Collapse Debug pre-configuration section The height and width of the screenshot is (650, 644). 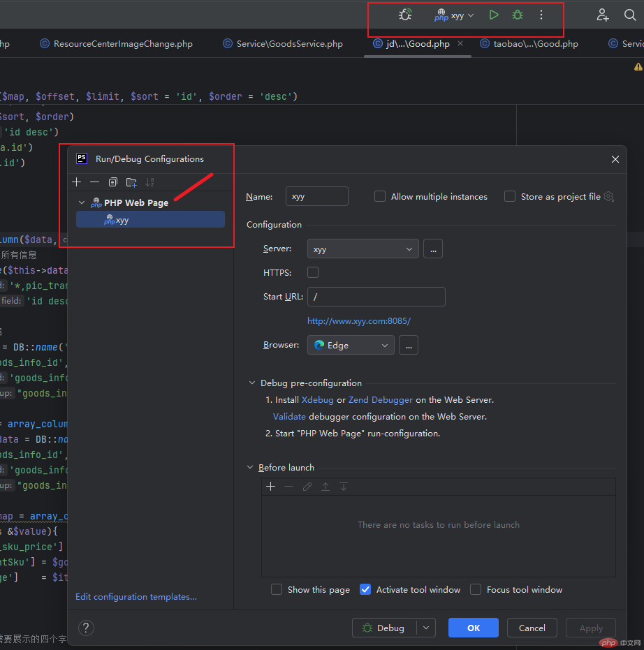(x=252, y=383)
